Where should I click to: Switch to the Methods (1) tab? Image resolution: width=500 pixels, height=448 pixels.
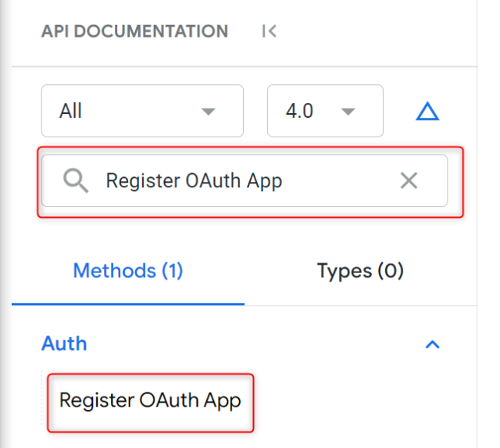point(127,271)
